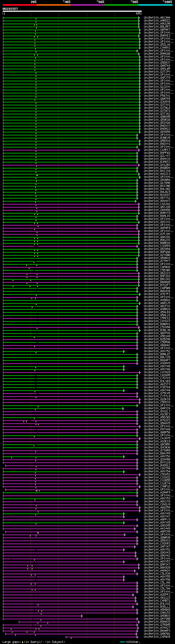Click the UniRef100_B9RVT9 hit name
The height and width of the screenshot is (644, 175).
coord(157,213)
